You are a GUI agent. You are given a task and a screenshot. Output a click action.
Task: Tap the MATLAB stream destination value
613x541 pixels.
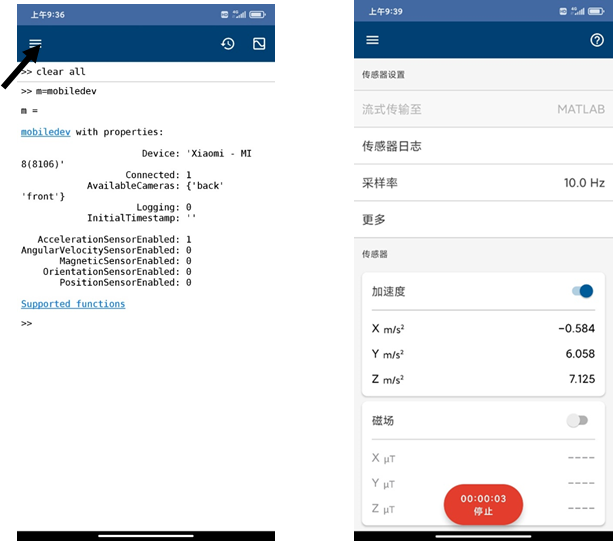581,109
